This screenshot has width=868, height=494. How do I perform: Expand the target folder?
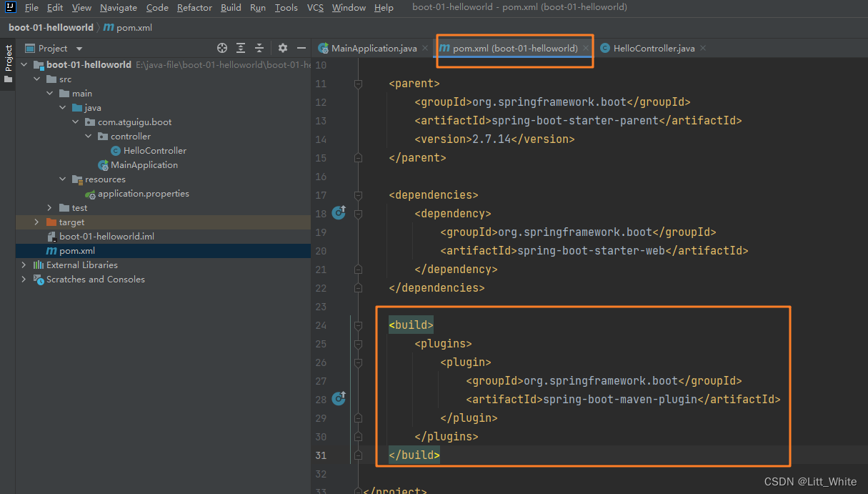pos(37,222)
